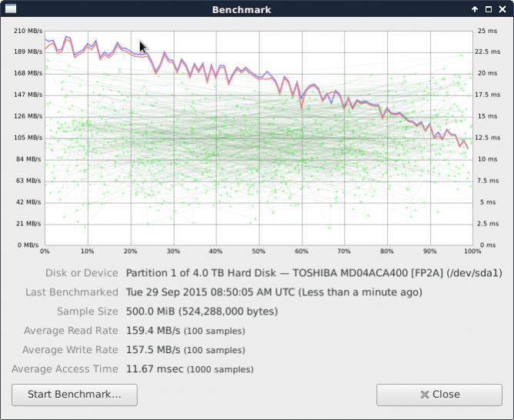Click the 100% x-axis label
The height and width of the screenshot is (420, 514).
(472, 252)
